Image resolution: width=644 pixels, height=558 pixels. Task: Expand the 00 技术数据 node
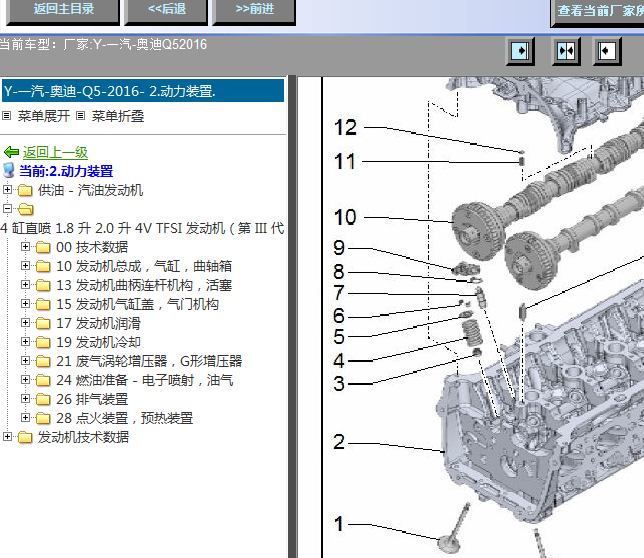pyautogui.click(x=25, y=247)
